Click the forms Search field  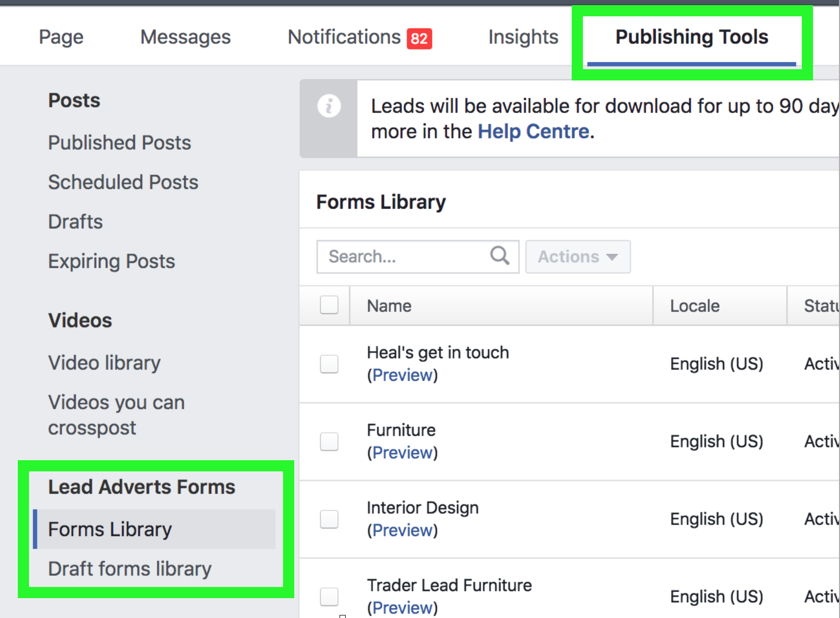point(417,257)
